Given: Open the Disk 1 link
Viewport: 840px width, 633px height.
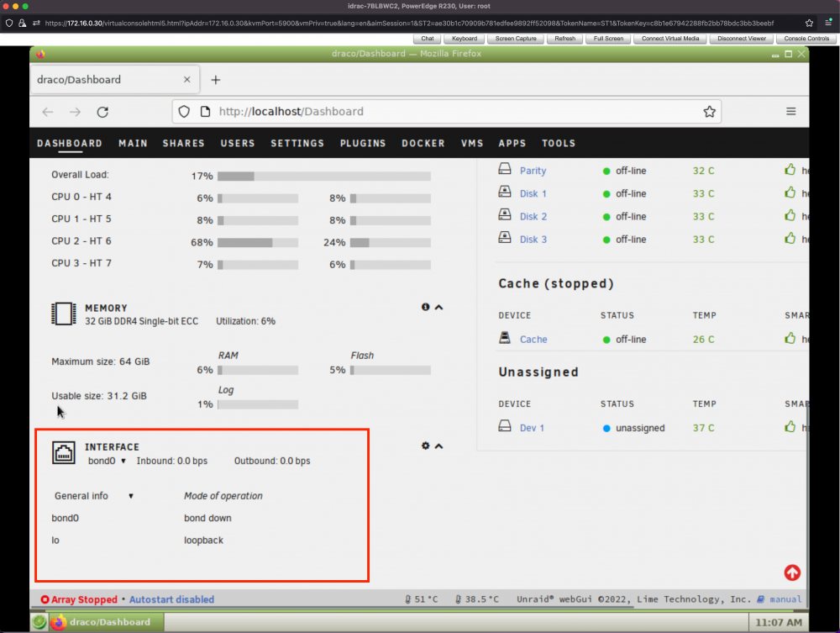Looking at the screenshot, I should pos(533,194).
